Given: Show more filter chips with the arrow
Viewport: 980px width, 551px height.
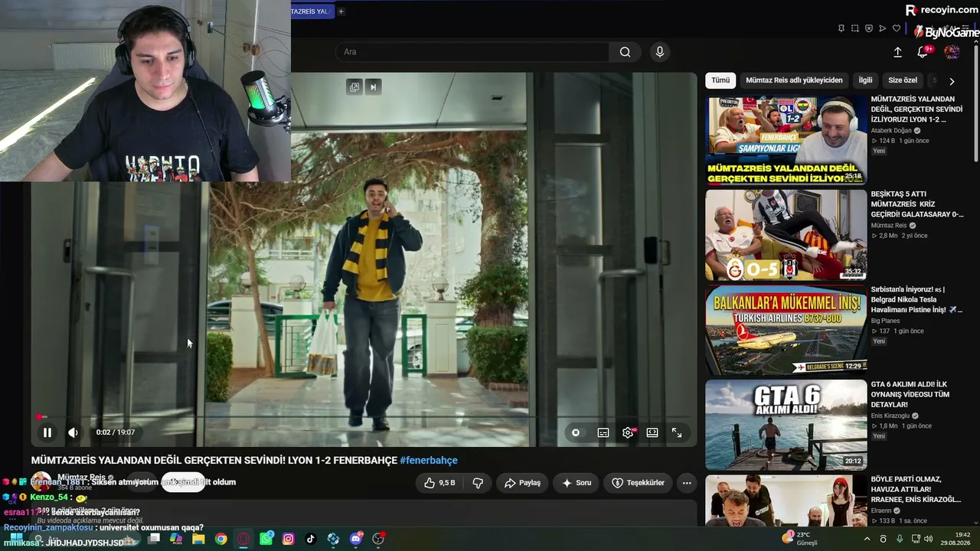Looking at the screenshot, I should point(952,81).
